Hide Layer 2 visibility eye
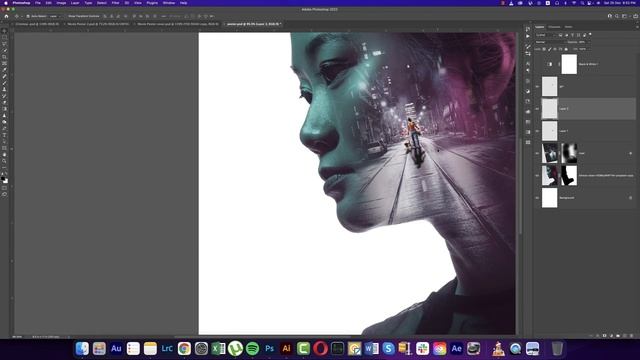This screenshot has height=360, width=640. [537, 109]
